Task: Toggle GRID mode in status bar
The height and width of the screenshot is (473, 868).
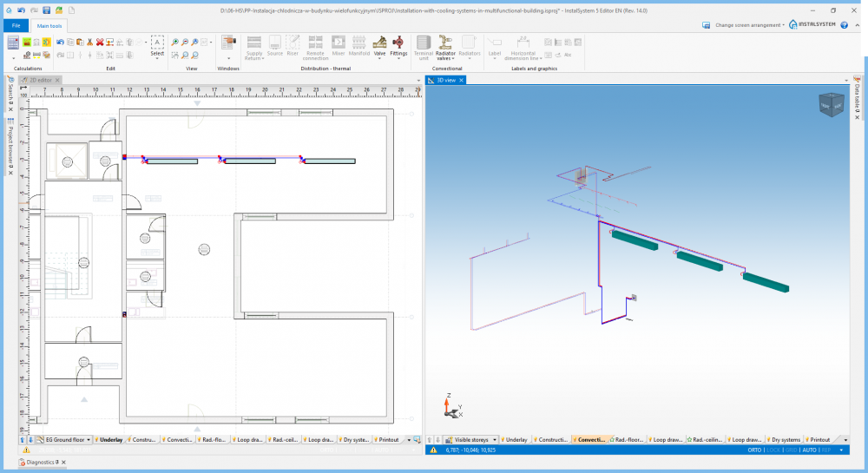Action: coord(791,450)
